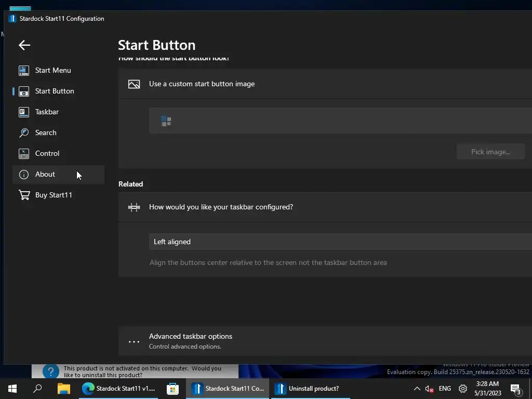The width and height of the screenshot is (532, 399).
Task: Click the Start Button sidebar icon
Action: tap(24, 91)
